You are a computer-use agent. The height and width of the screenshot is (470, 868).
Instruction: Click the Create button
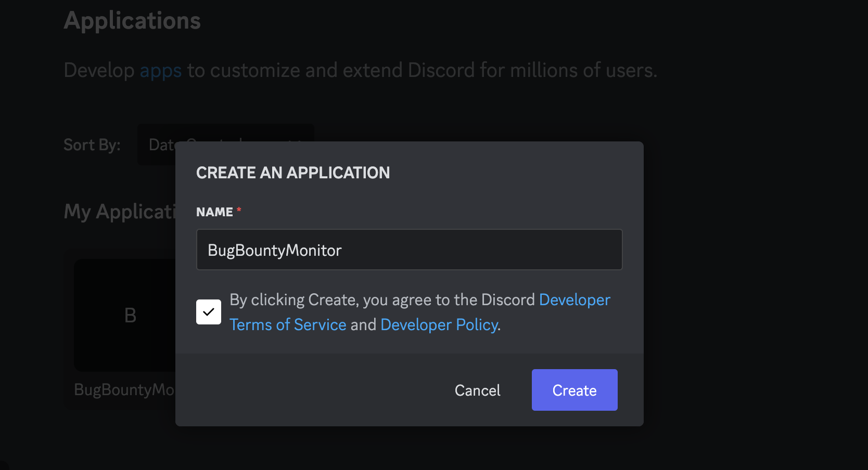575,390
